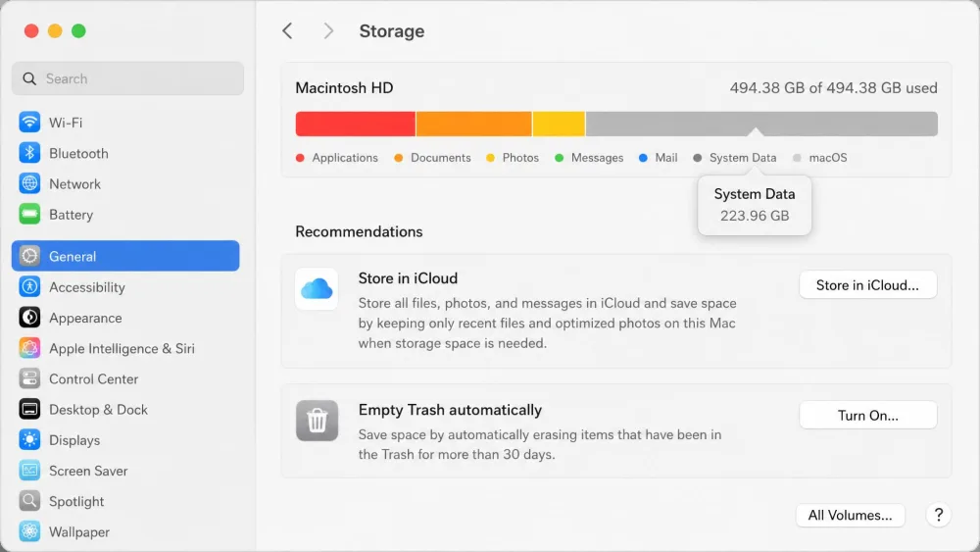Click the gray System Data bar segment

(761, 124)
